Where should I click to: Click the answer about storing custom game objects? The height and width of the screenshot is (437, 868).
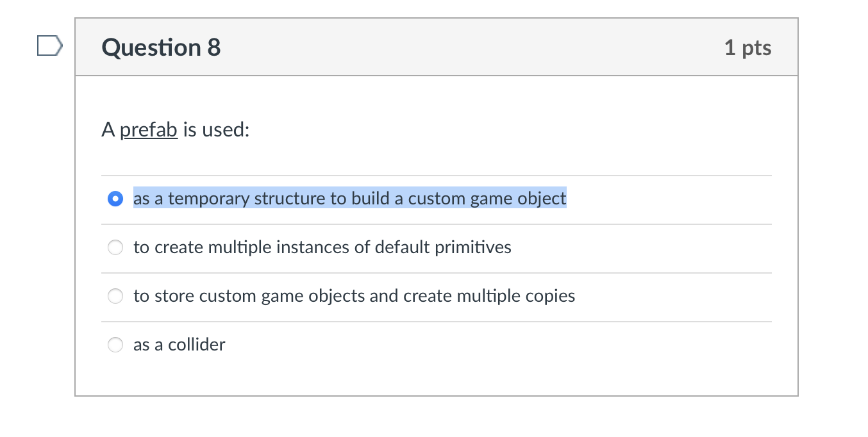click(x=355, y=295)
